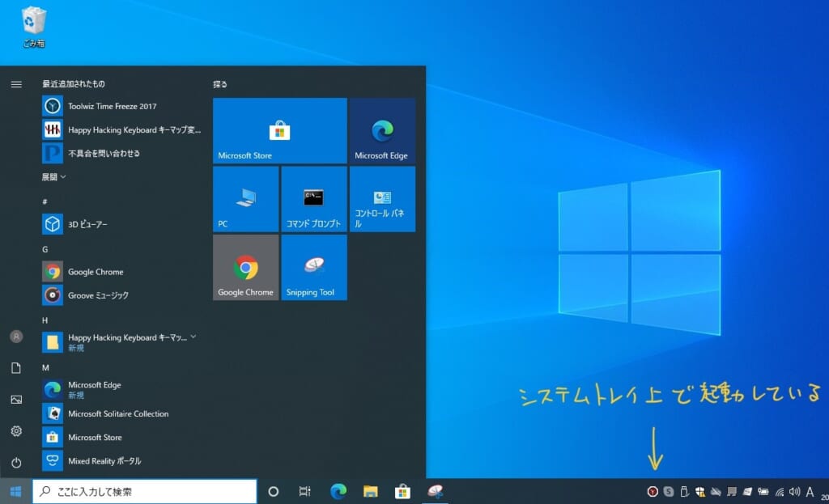
Task: Launch Microsoft Solitaire Collection
Action: 121,413
